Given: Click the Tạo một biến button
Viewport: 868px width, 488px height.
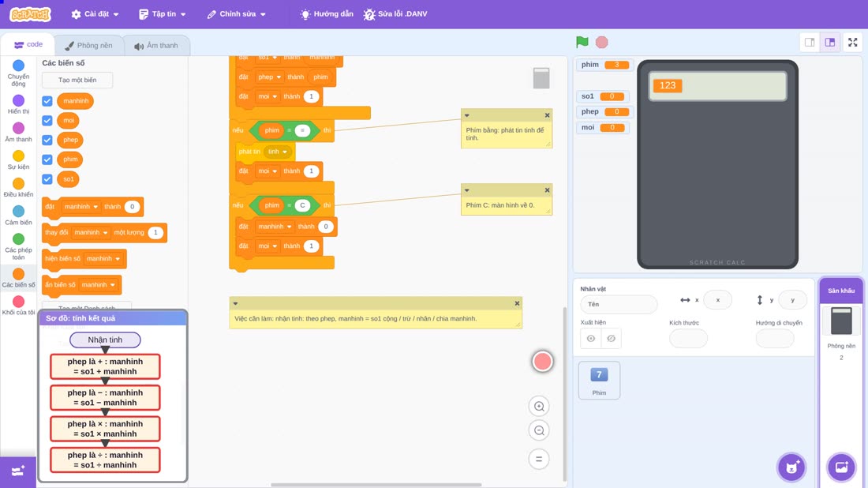Looking at the screenshot, I should click(77, 80).
